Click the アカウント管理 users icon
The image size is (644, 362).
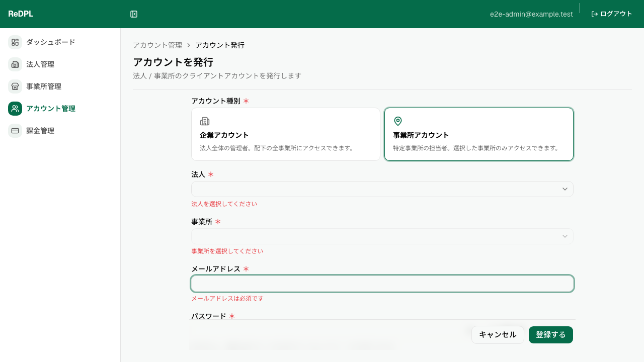coord(15,109)
